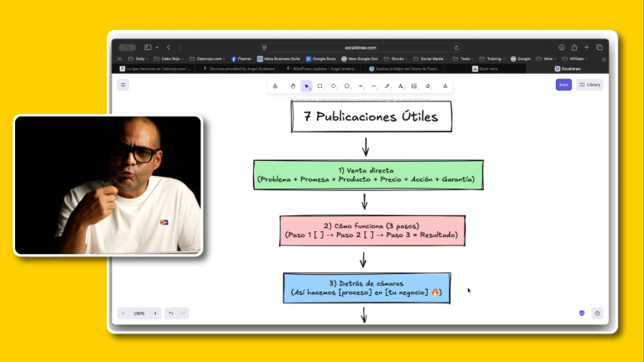Viewport: 644px width, 362px height.
Task: Click the green Venta directa box
Action: (x=367, y=175)
